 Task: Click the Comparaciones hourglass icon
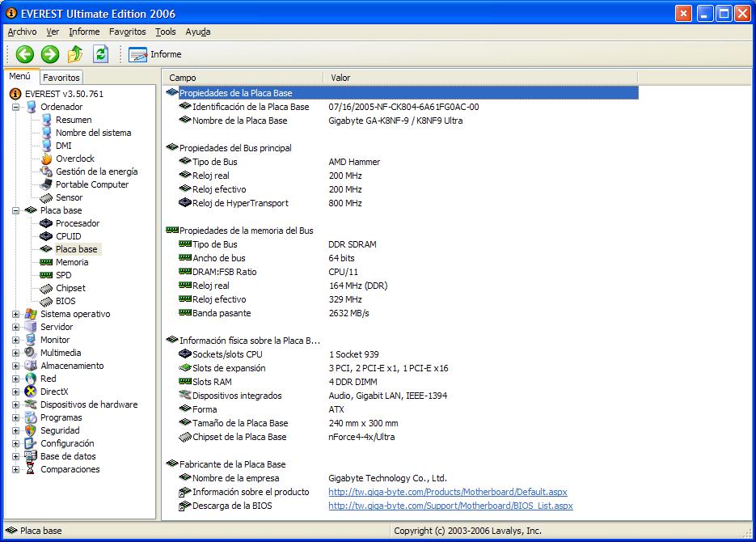tap(31, 469)
